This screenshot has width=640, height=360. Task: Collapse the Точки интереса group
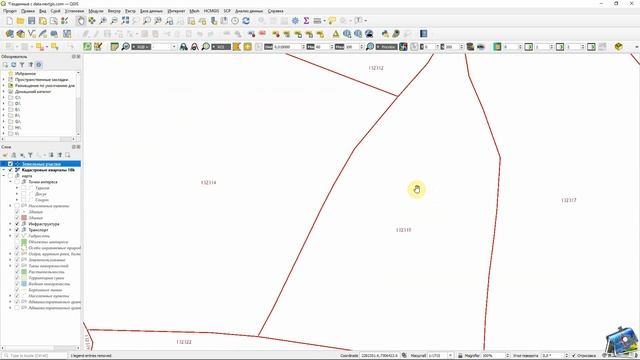click(11, 182)
